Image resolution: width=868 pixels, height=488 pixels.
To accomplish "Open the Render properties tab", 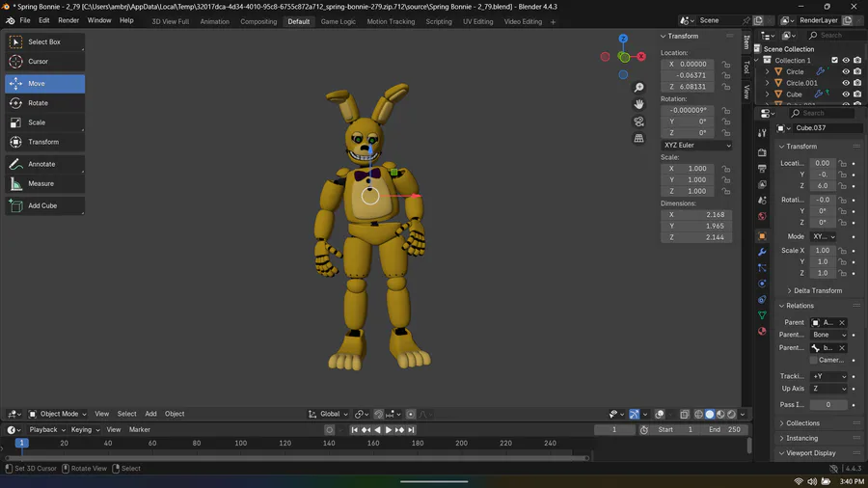I will (762, 152).
